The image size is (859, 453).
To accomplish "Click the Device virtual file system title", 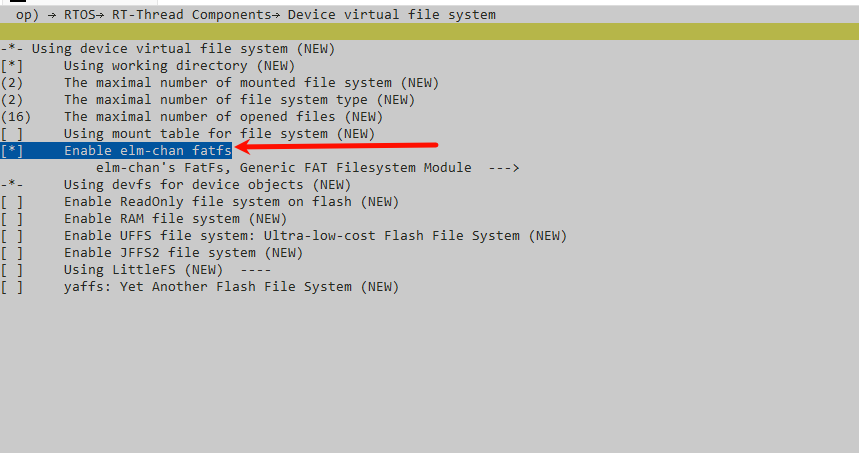I will tap(392, 15).
